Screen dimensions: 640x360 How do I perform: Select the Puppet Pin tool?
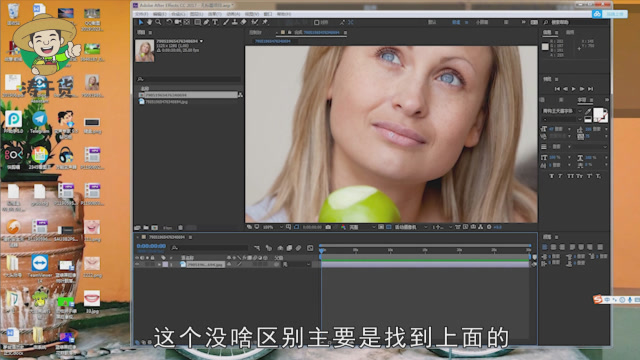pyautogui.click(x=264, y=22)
